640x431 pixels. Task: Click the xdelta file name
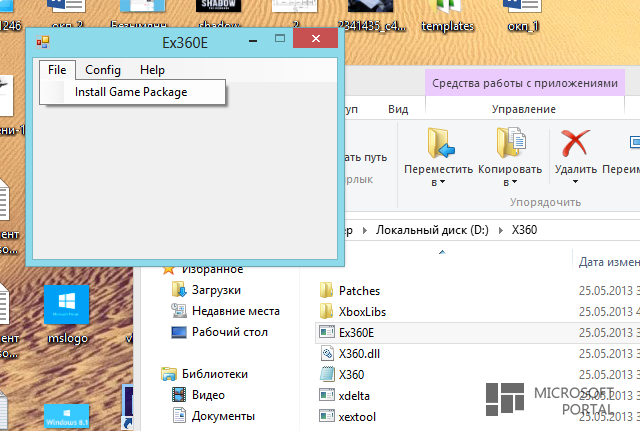(x=354, y=396)
